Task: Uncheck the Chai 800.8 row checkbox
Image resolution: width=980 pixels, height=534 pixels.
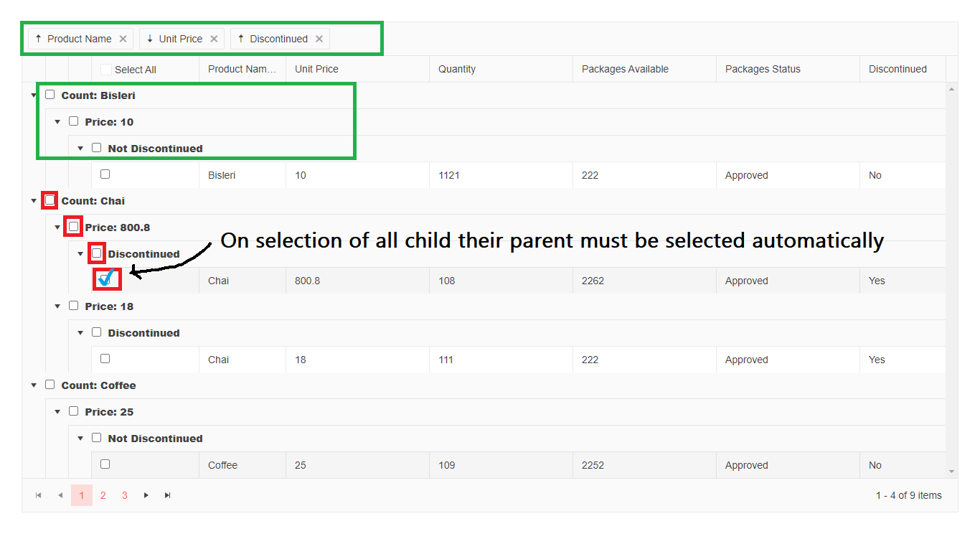Action: coord(107,278)
